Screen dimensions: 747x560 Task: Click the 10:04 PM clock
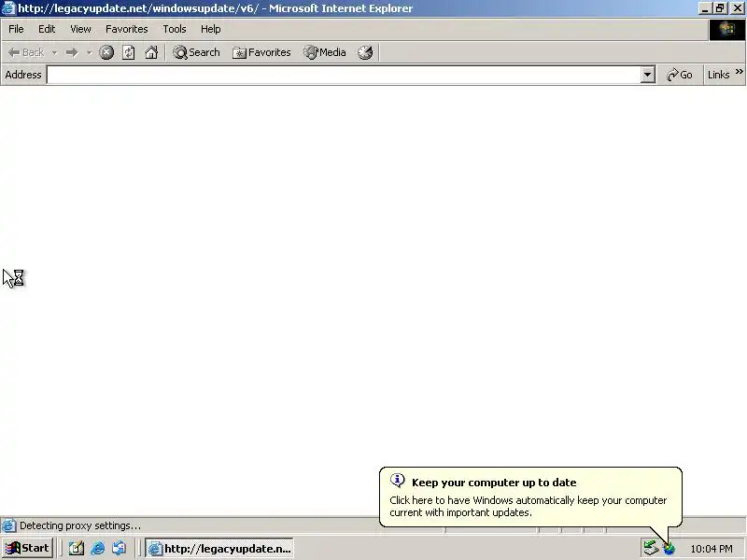(712, 549)
